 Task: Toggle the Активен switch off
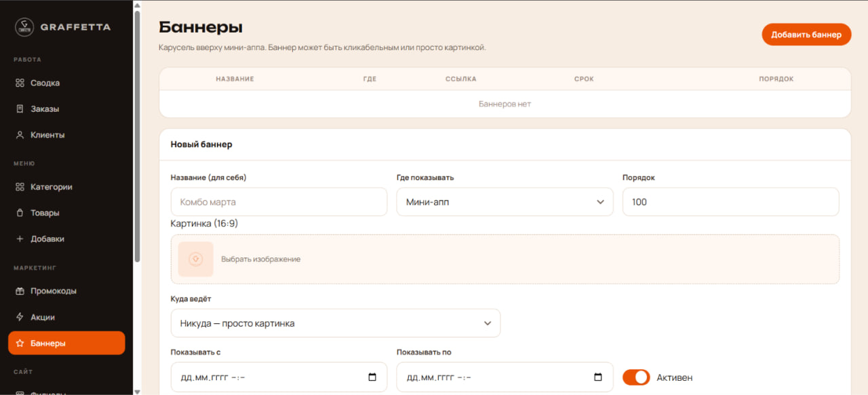(636, 377)
